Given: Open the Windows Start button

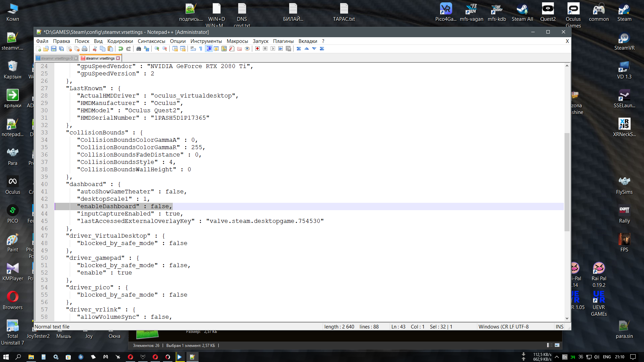Looking at the screenshot, I should [x=6, y=357].
